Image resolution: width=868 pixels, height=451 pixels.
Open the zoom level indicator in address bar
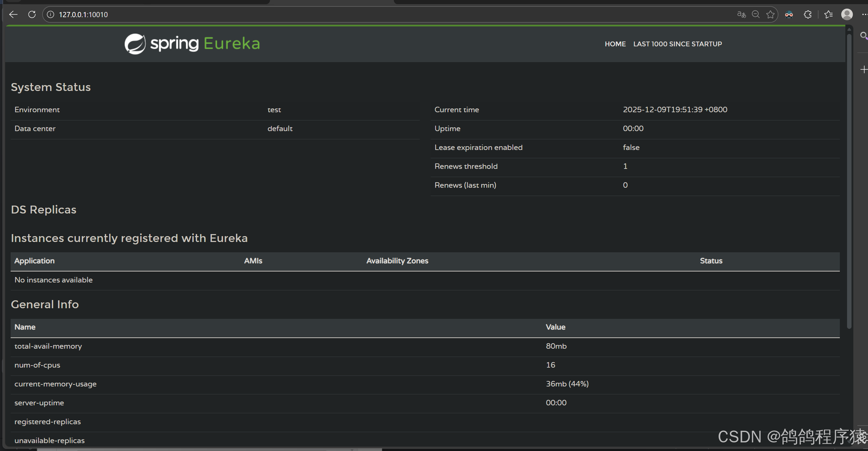pos(756,14)
